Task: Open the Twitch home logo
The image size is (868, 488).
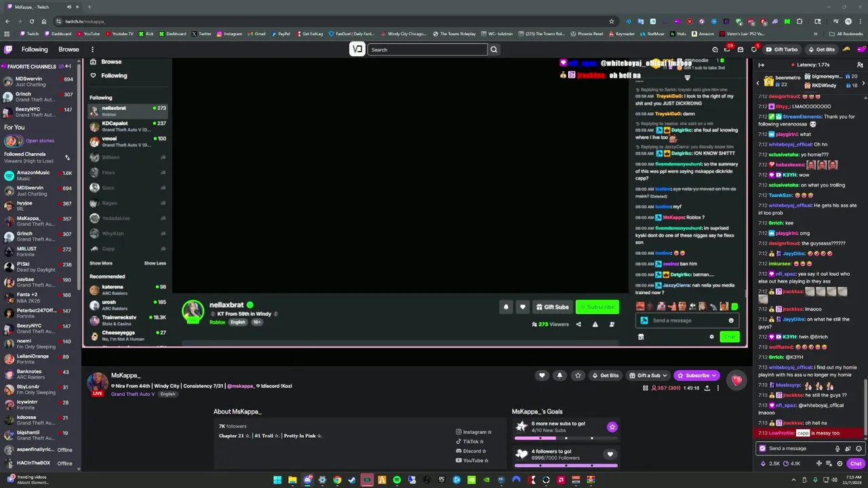Action: (8, 49)
